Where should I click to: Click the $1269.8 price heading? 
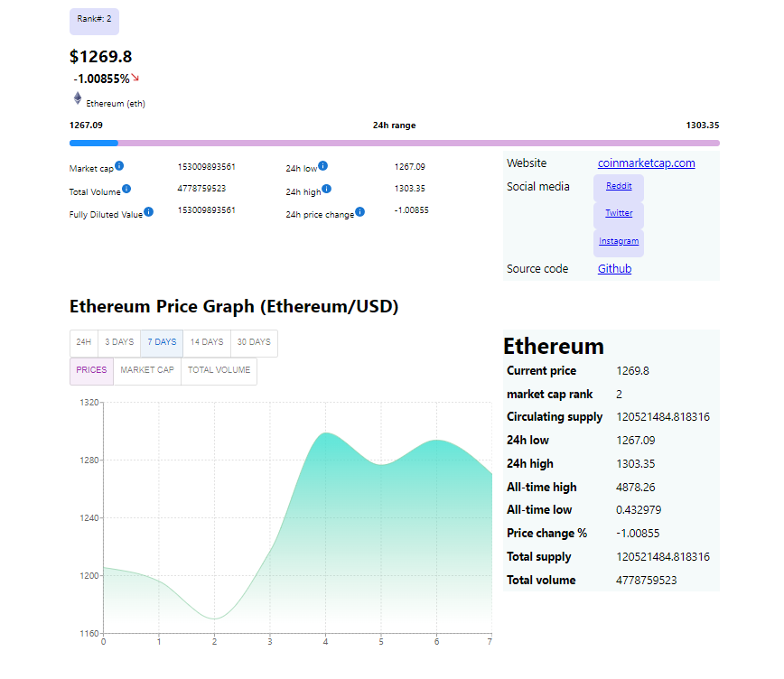point(100,57)
